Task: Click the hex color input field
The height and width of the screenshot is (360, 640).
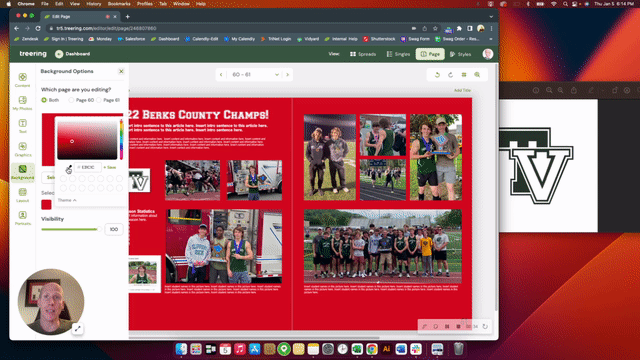Action: (x=88, y=167)
